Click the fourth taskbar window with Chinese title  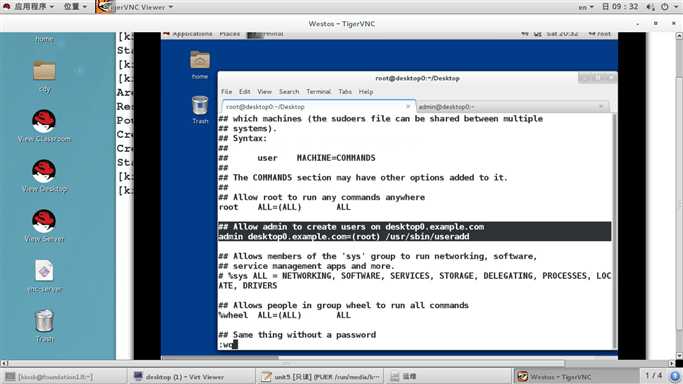point(449,377)
